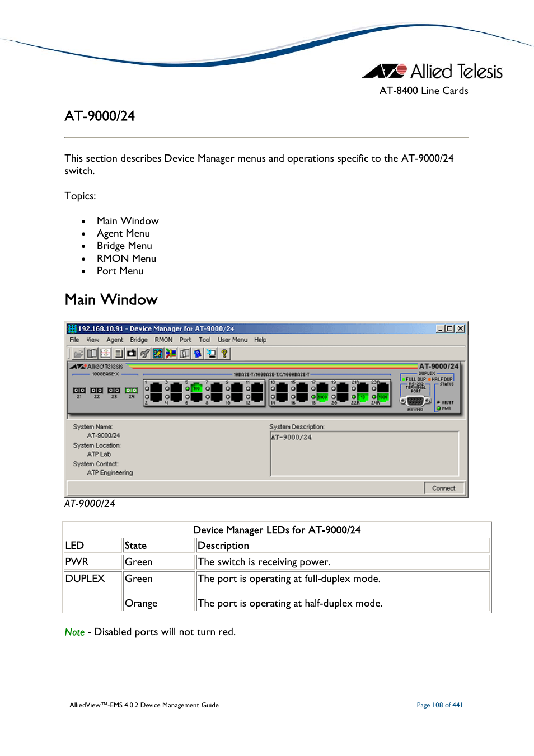Click the Bridge Menu topic in list

pos(124,246)
